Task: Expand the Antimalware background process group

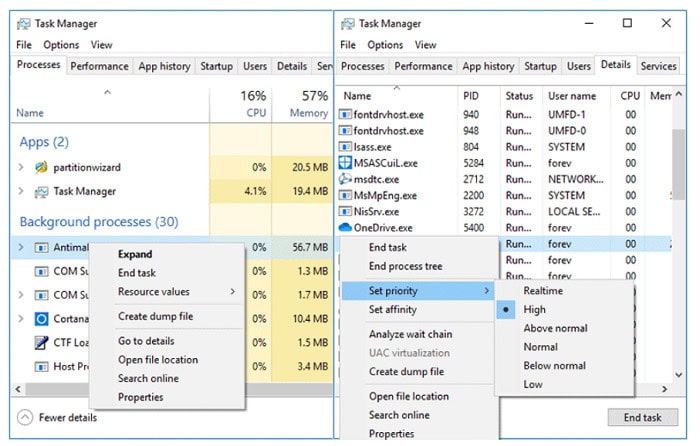Action: tap(21, 247)
